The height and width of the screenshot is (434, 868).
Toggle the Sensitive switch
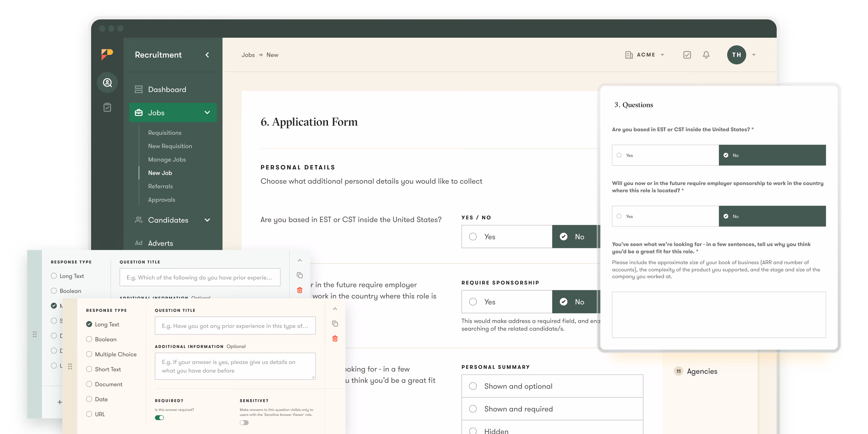(x=244, y=422)
